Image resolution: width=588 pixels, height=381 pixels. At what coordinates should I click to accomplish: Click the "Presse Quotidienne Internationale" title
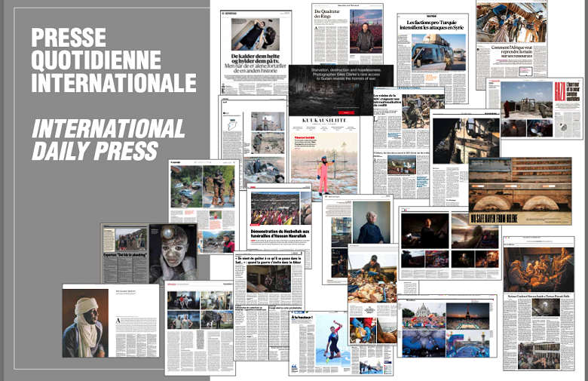click(x=113, y=60)
